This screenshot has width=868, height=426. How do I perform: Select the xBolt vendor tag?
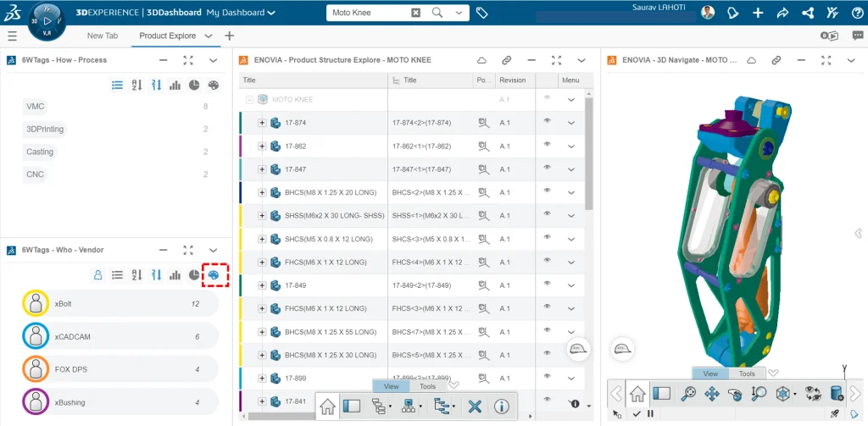[x=64, y=303]
